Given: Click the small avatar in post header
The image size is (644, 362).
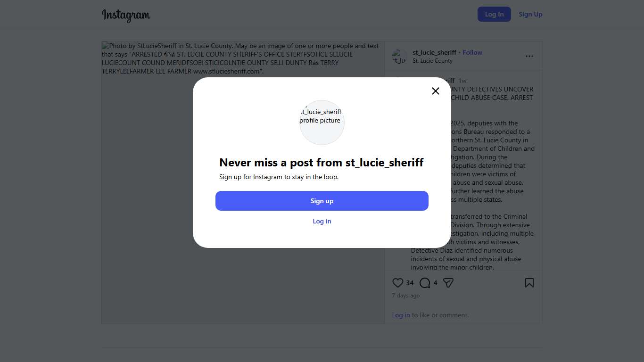Looking at the screenshot, I should point(399,57).
